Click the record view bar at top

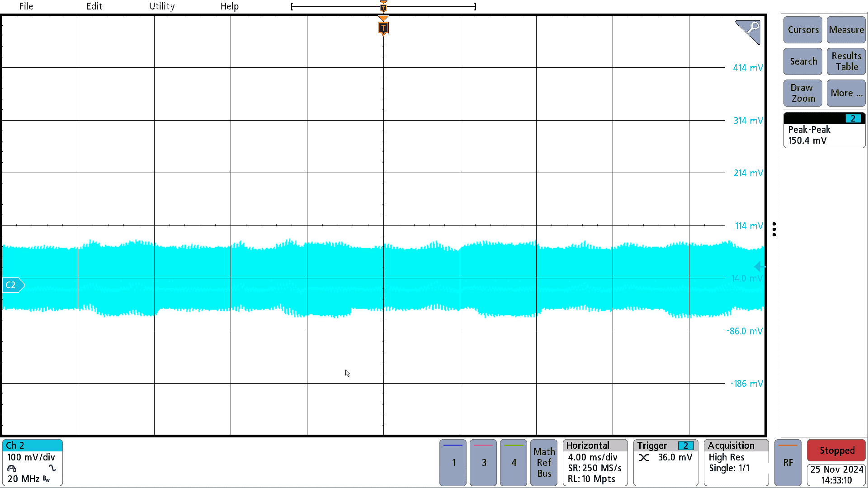(383, 6)
